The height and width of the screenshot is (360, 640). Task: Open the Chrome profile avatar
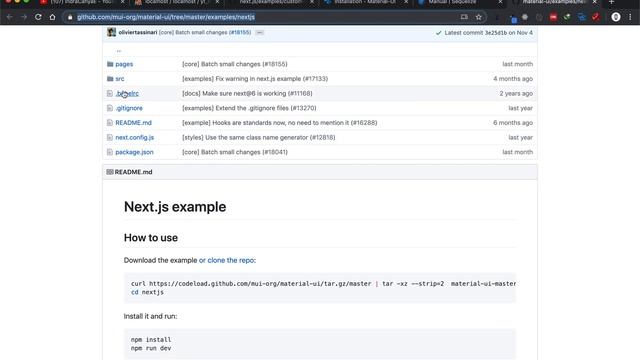[616, 17]
